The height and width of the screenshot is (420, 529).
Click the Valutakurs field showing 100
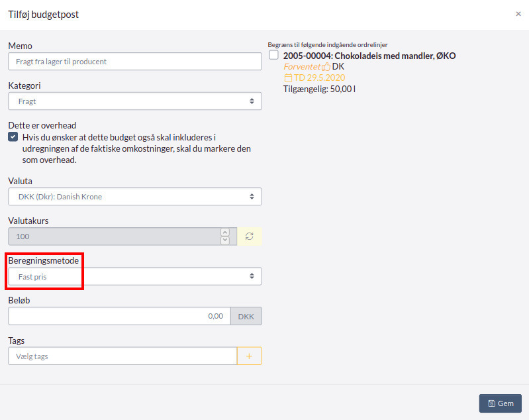(115, 236)
